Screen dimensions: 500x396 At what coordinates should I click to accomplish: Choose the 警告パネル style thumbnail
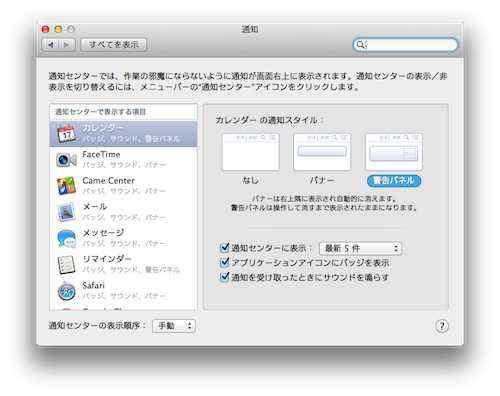[394, 152]
